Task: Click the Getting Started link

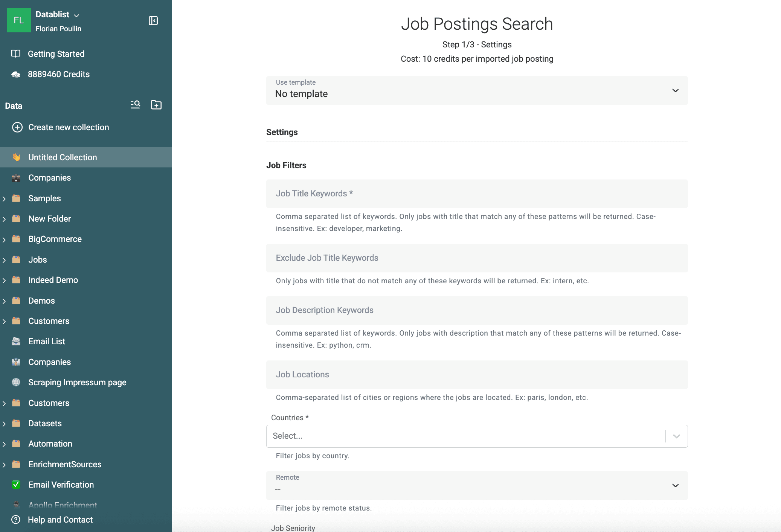Action: (56, 54)
